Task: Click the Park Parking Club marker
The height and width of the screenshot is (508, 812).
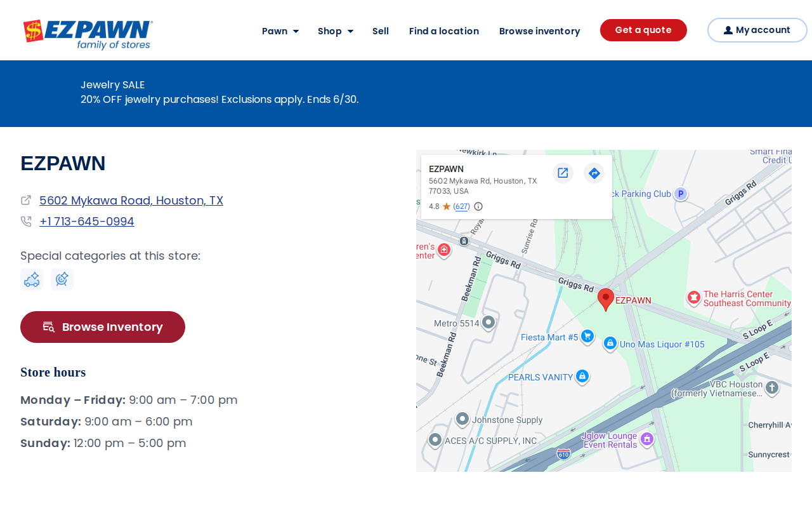Action: (x=681, y=194)
